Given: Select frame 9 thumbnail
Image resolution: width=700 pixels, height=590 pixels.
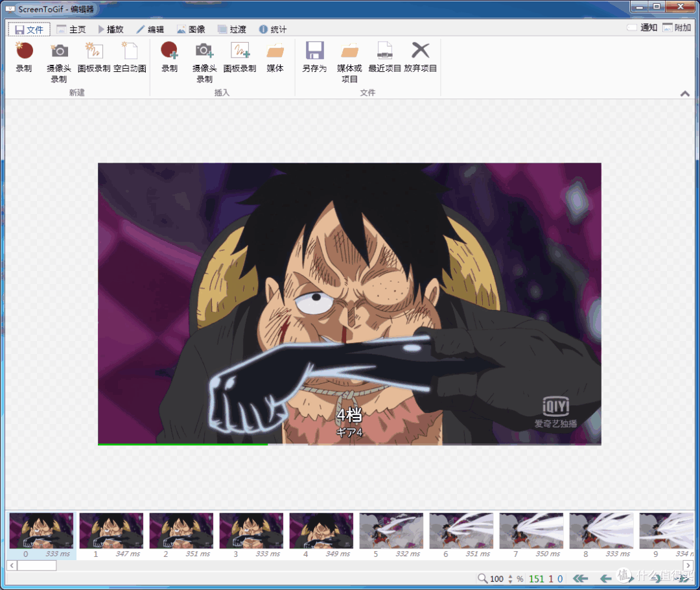Looking at the screenshot, I should pyautogui.click(x=666, y=535).
